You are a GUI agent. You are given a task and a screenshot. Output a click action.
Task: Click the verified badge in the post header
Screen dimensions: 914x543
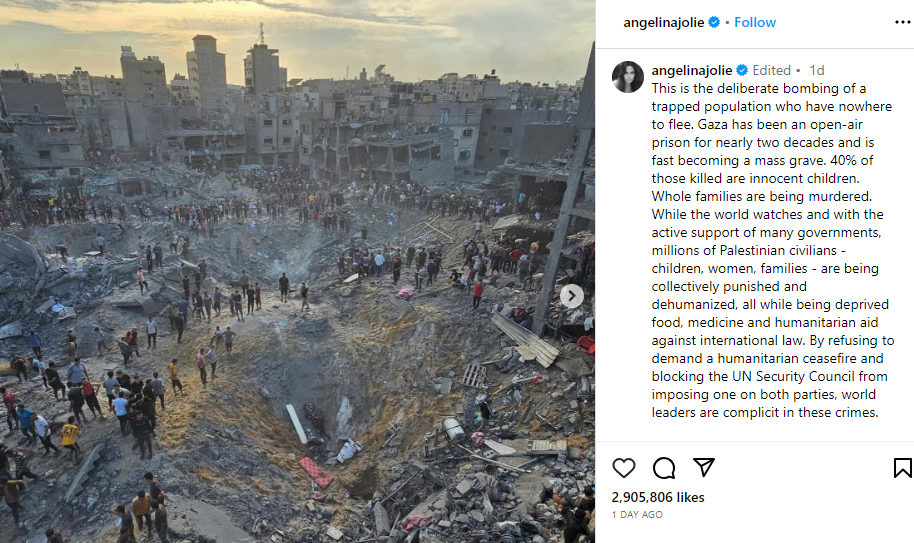tap(714, 22)
